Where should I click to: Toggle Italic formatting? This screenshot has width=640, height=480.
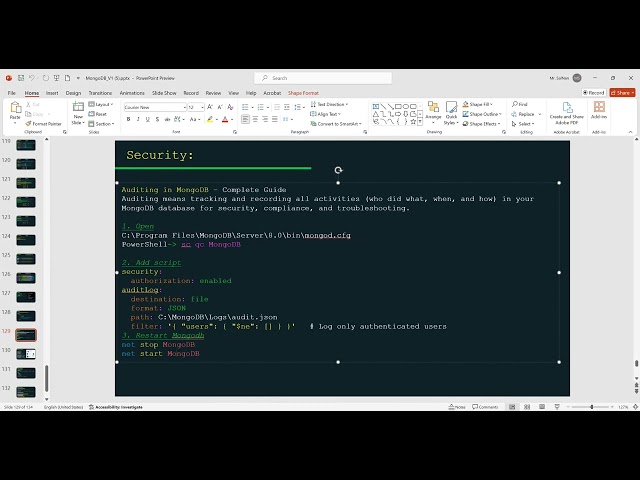[x=138, y=119]
